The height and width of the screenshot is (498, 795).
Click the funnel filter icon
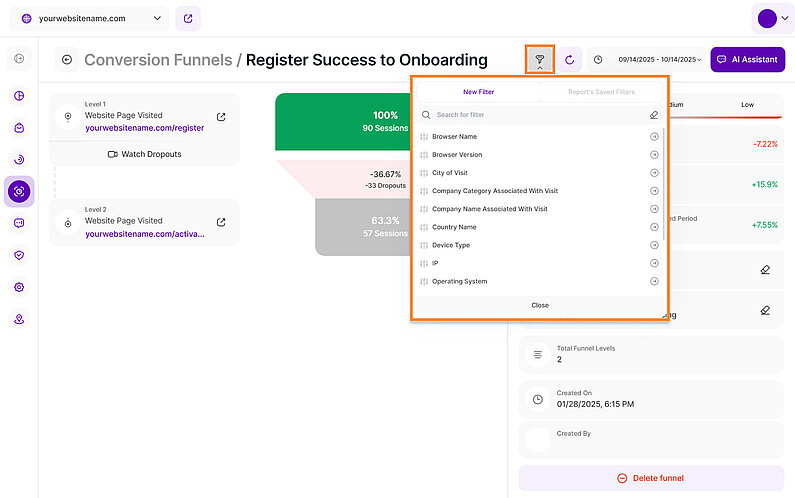click(539, 60)
